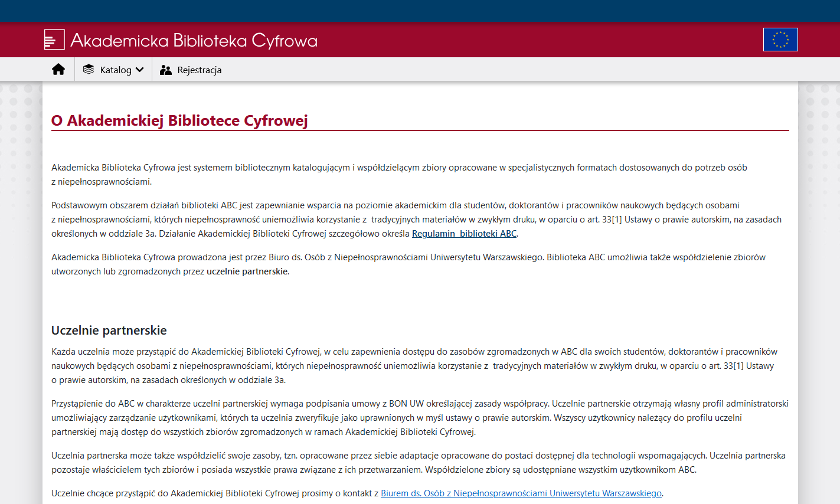Click the Akademicka Biblioteka Cyfrowa header title
This screenshot has width=840, height=504.
[194, 40]
